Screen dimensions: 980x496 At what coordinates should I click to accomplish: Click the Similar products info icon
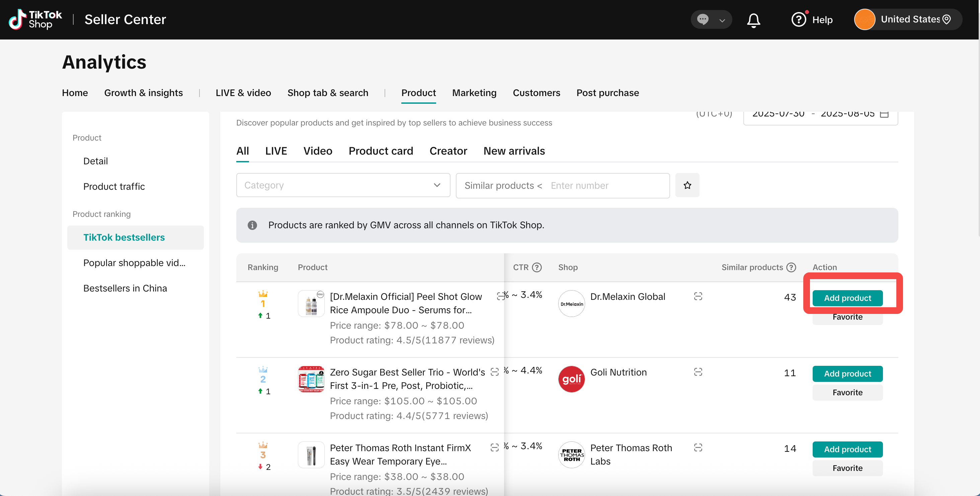pos(791,267)
